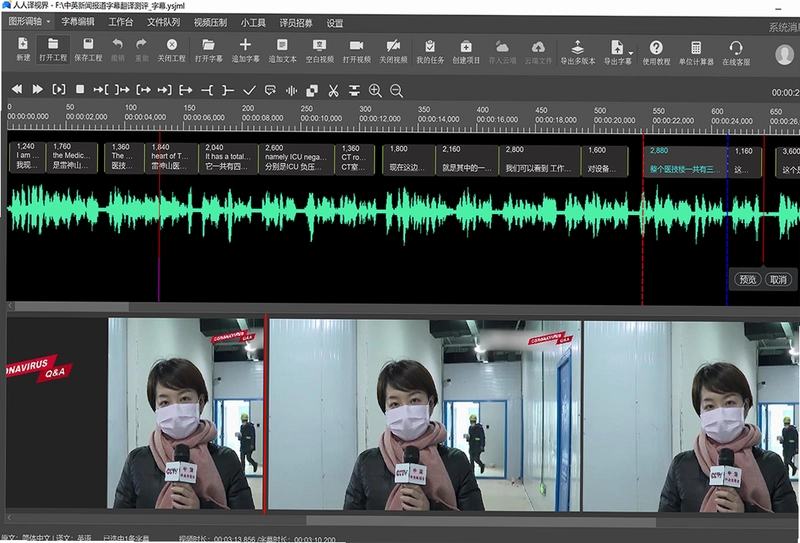Image resolution: width=800 pixels, height=543 pixels.
Task: Zoom out the timeline with magnifier minus
Action: click(396, 91)
